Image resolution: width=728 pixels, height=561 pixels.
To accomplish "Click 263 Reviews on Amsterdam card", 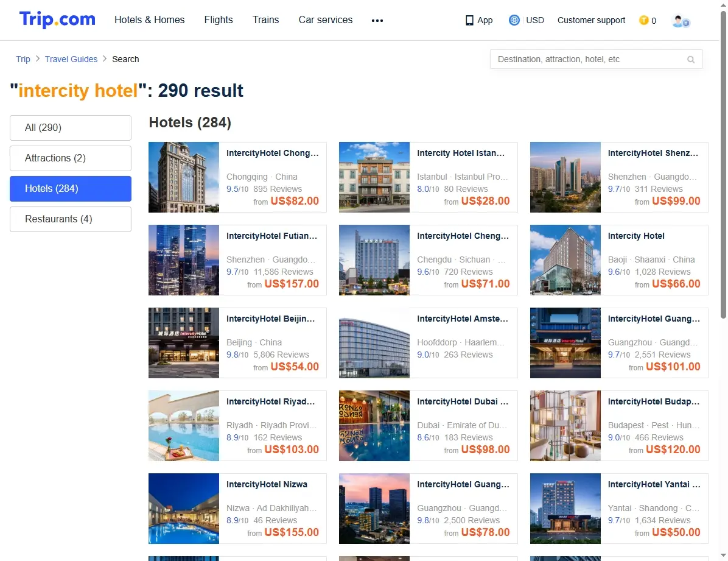I will 468,355.
